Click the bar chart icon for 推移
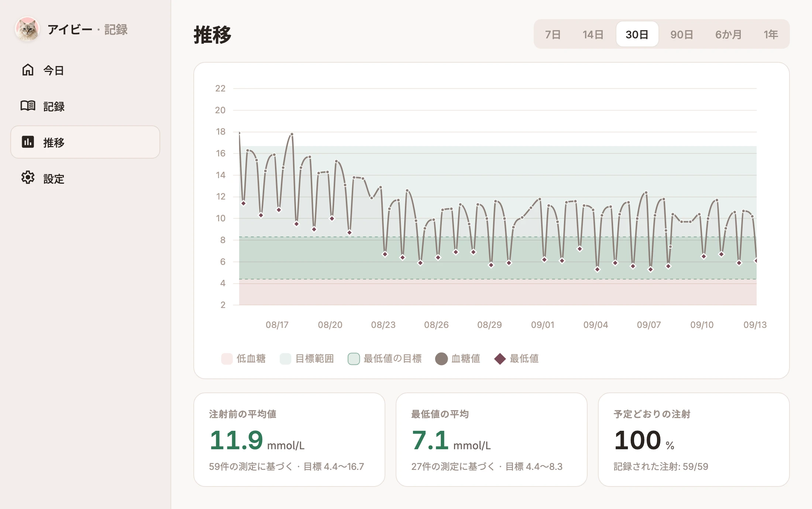Viewport: 812px width, 509px height. [x=28, y=142]
